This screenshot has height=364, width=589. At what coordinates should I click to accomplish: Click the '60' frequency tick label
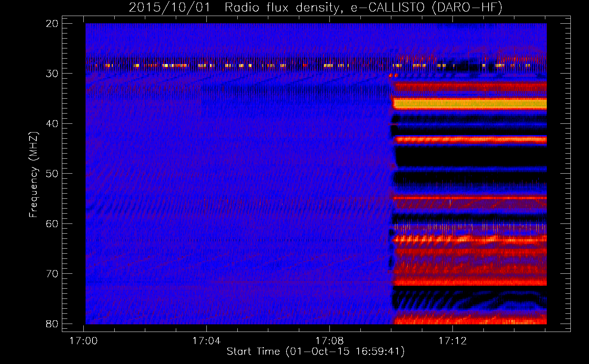tap(52, 223)
